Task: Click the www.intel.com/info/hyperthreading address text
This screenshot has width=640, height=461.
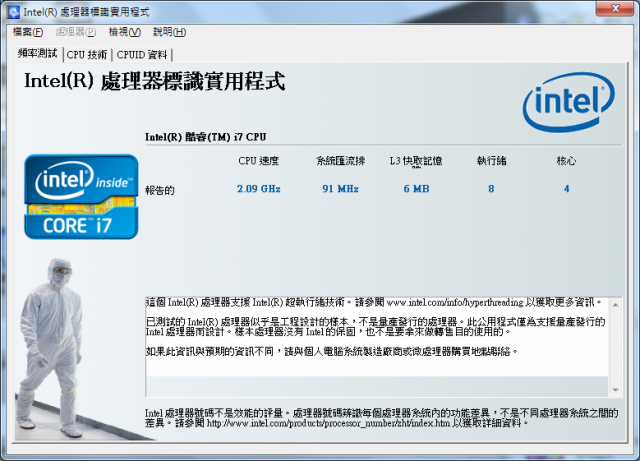Action: pyautogui.click(x=455, y=303)
